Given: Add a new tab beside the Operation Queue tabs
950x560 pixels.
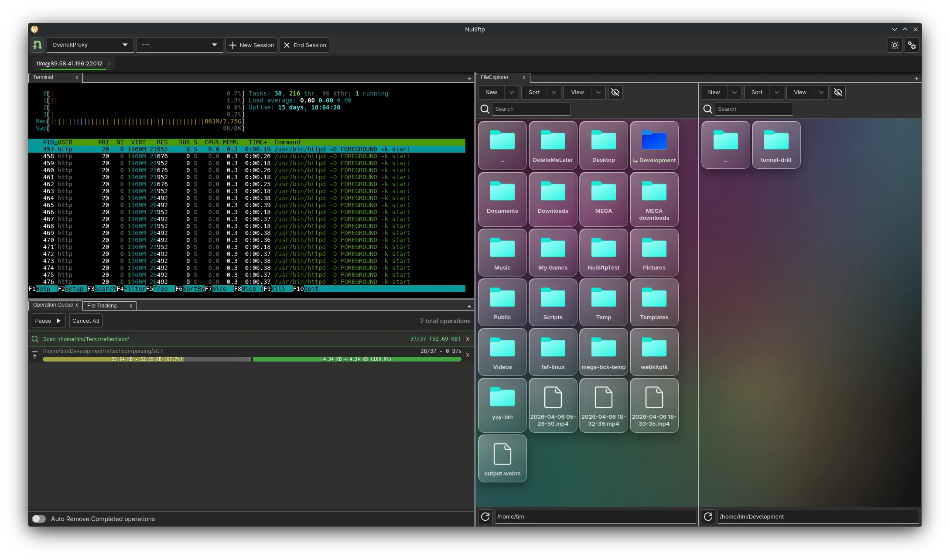Looking at the screenshot, I should 469,307.
